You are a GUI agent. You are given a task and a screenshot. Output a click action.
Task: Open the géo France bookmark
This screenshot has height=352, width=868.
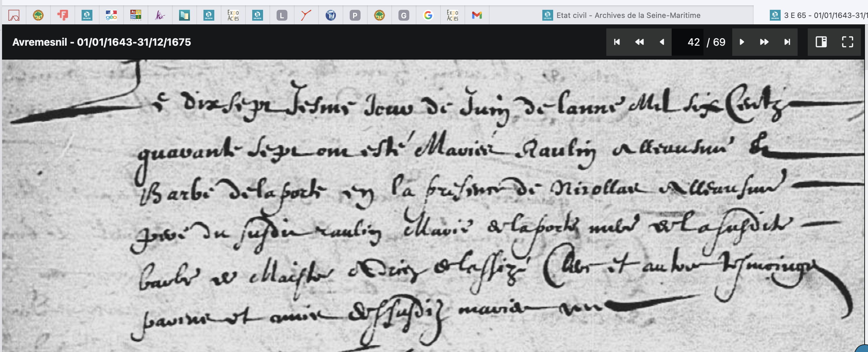111,15
